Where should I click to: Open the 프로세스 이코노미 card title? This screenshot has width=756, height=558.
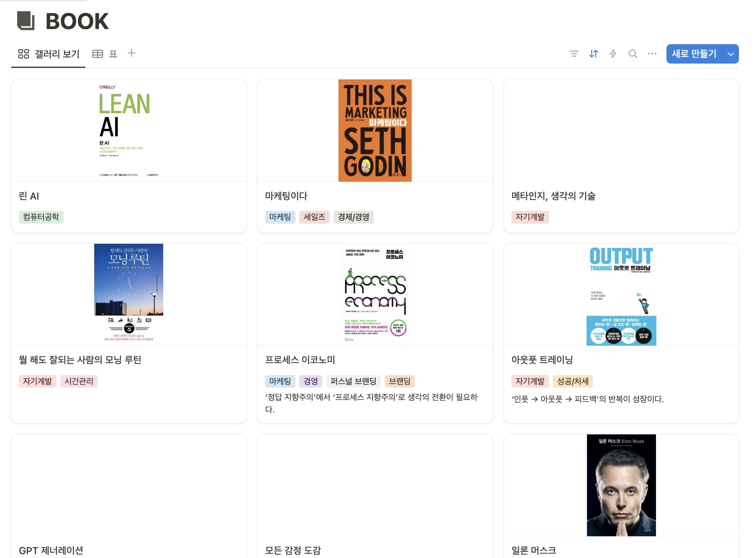(300, 360)
